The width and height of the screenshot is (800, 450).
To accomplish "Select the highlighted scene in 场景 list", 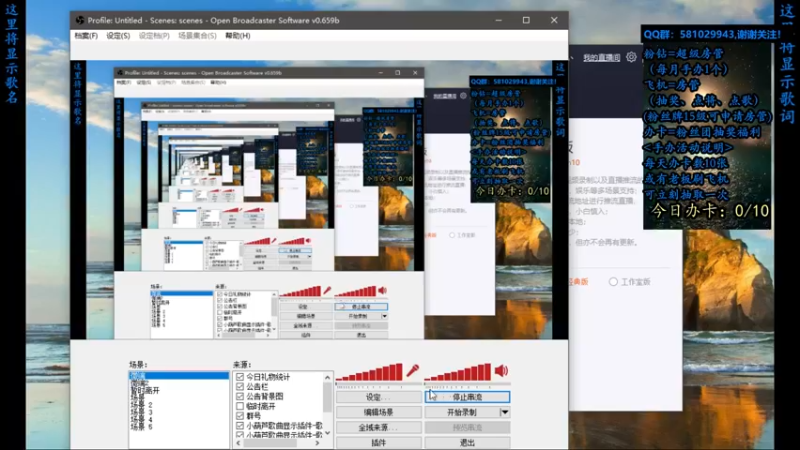I will [x=179, y=376].
